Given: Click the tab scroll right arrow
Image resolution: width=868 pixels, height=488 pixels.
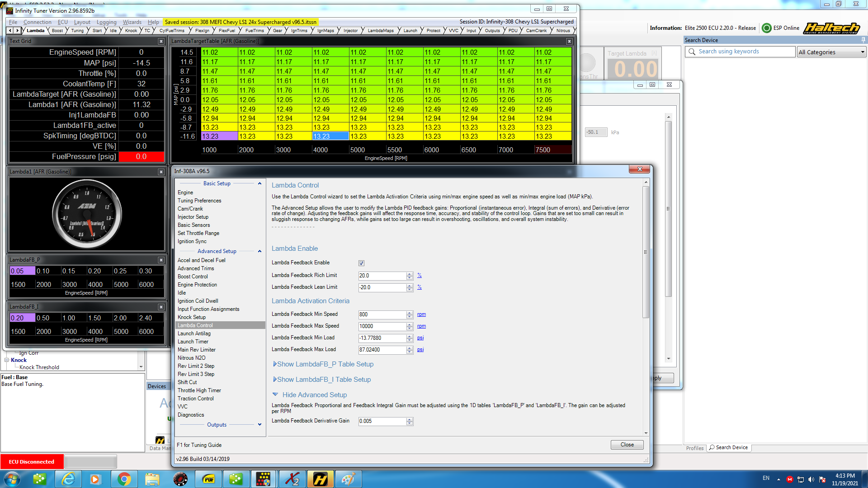Looking at the screenshot, I should coord(18,31).
